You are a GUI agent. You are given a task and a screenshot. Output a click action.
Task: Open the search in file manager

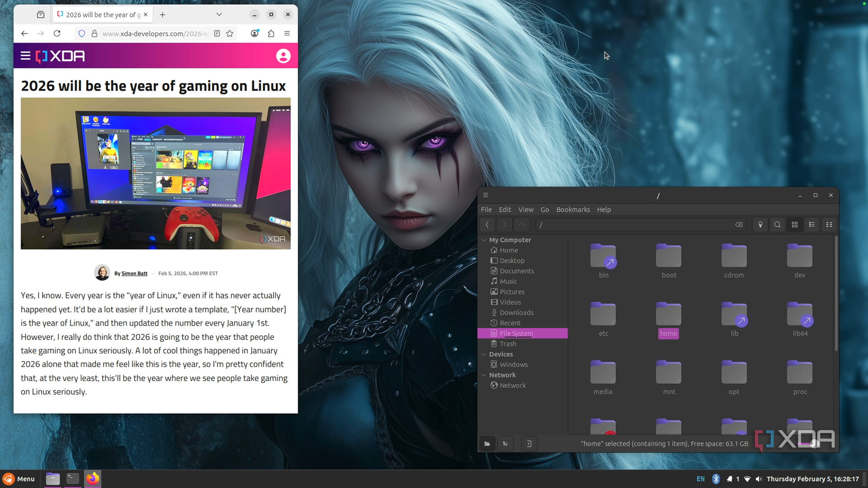pos(777,225)
